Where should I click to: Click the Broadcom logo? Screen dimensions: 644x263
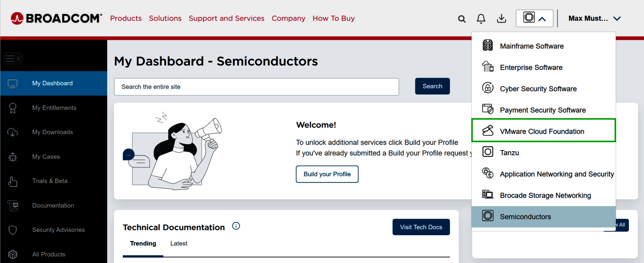coord(56,18)
